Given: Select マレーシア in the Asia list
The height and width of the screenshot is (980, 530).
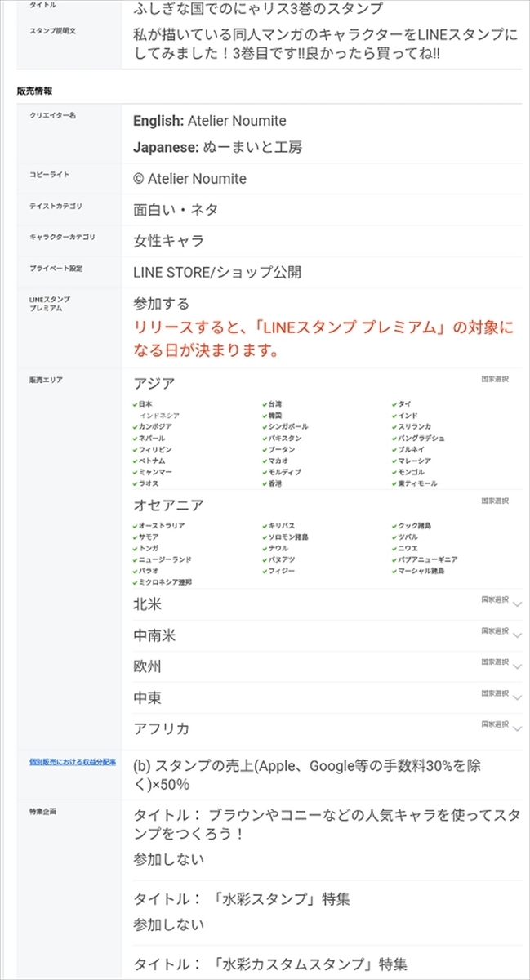Looking at the screenshot, I should tap(412, 461).
